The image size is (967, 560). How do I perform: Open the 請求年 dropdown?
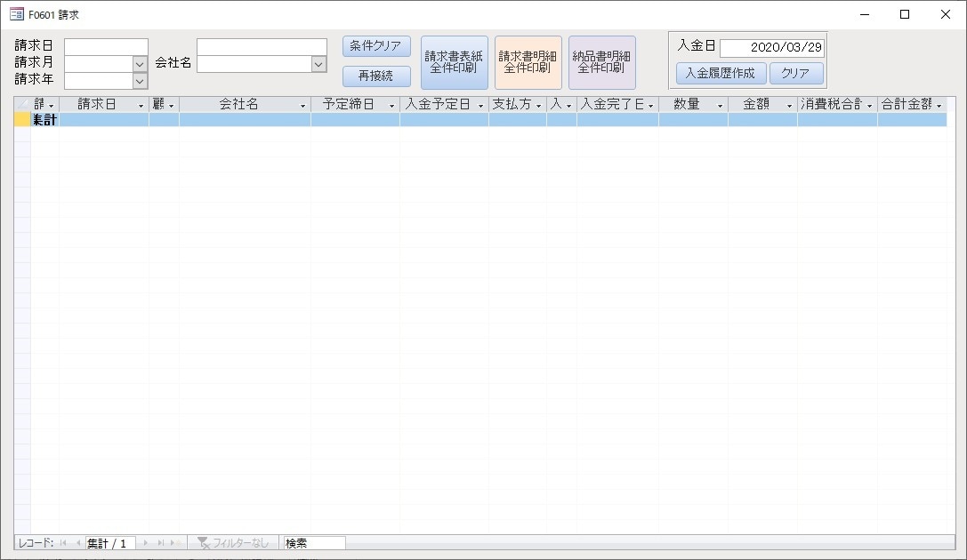140,81
